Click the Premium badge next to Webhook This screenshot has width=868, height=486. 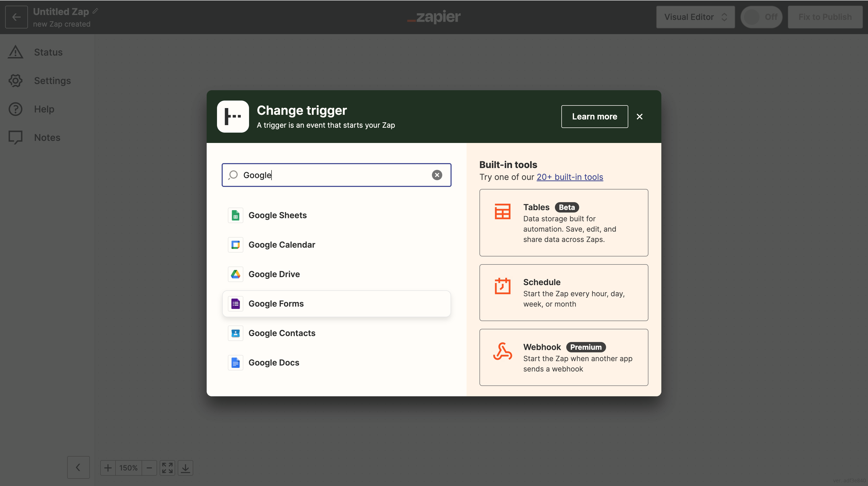[586, 347]
